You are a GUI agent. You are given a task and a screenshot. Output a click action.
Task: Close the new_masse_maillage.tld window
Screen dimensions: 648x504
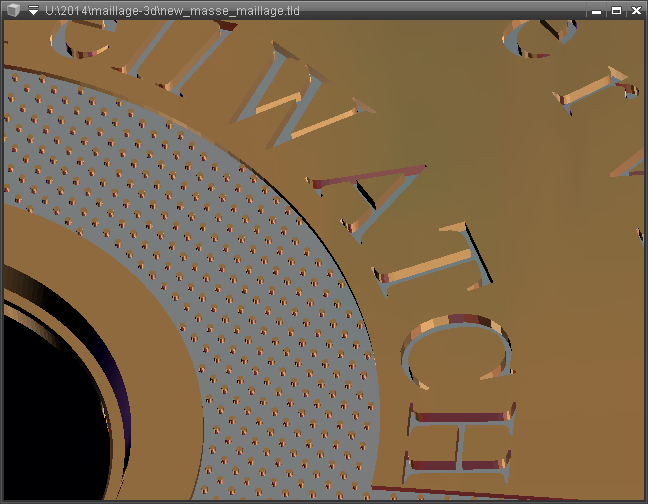(x=635, y=10)
